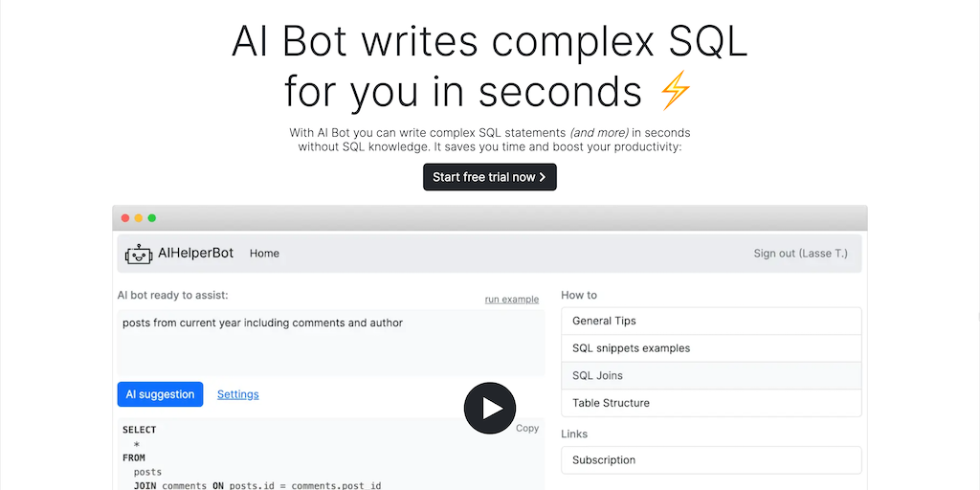Click the green window dot

point(152,218)
